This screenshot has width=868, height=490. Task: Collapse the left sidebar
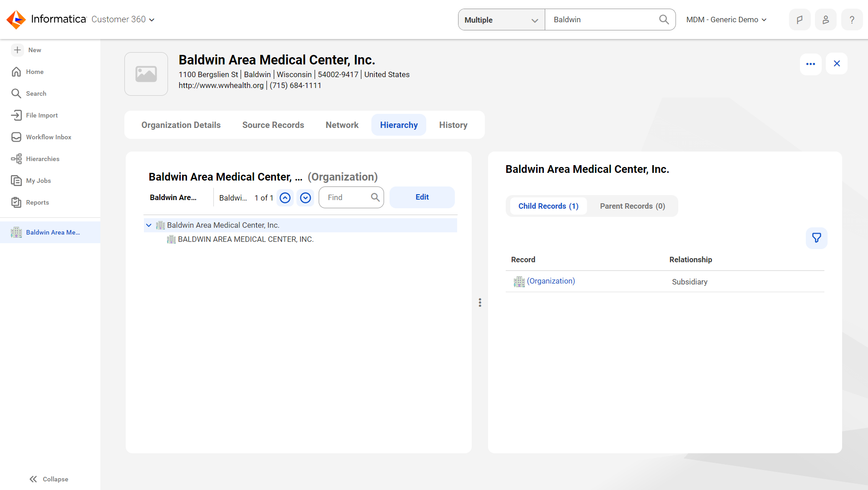click(x=49, y=479)
